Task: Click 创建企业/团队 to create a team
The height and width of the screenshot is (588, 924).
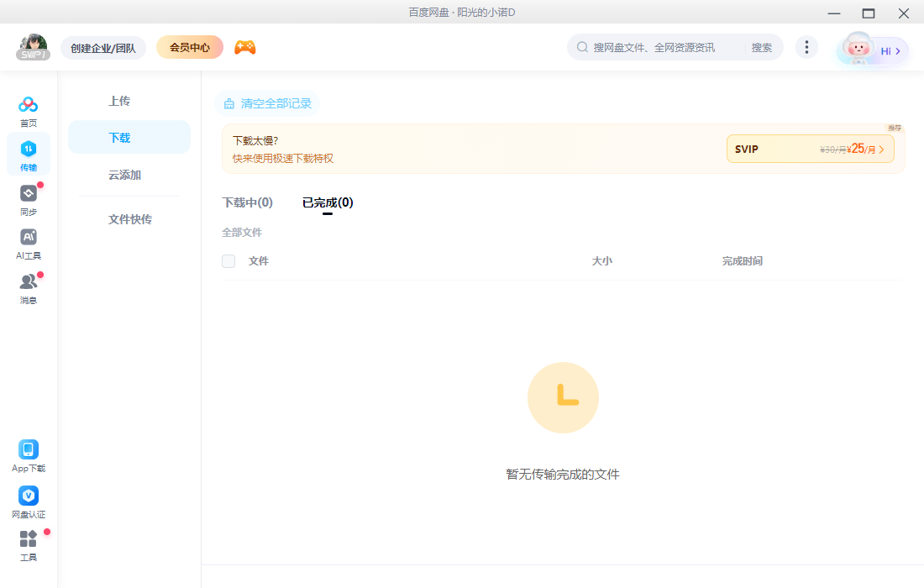Action: (x=102, y=48)
